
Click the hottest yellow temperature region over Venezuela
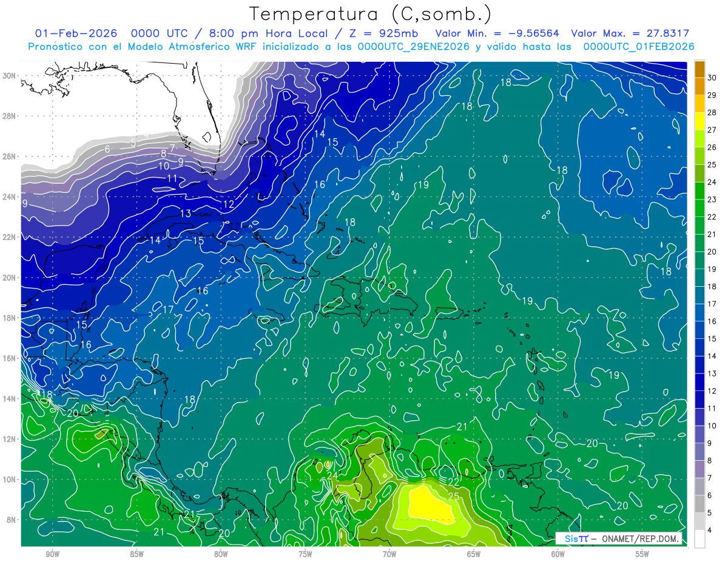(430, 503)
